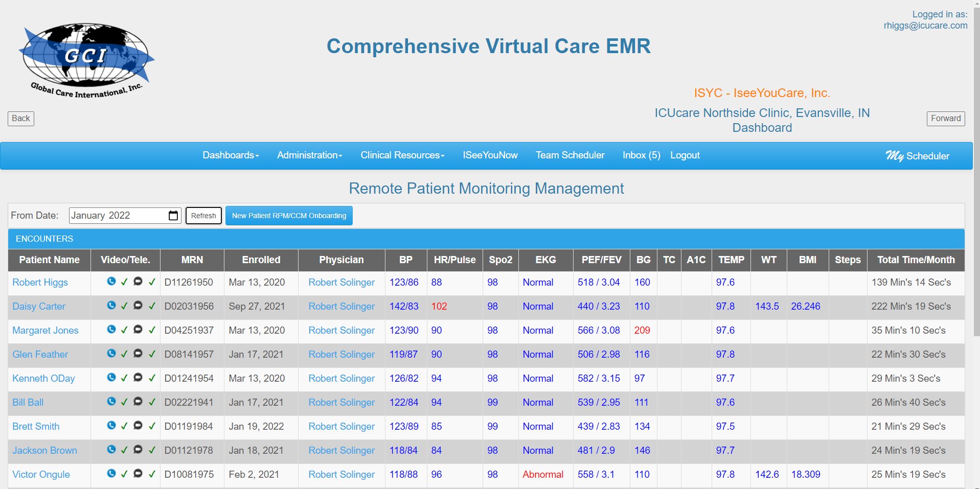Image resolution: width=980 pixels, height=489 pixels.
Task: Click total time 222 Min's 19 Sec's
Action: tap(911, 307)
